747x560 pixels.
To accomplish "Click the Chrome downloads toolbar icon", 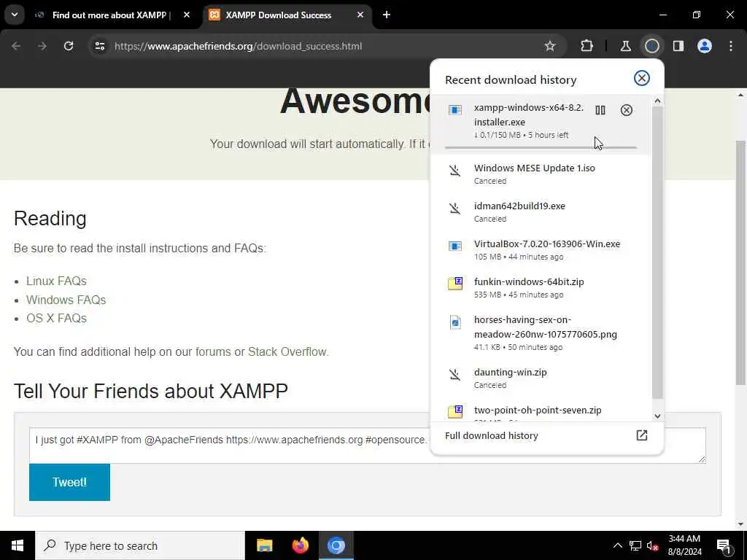I will click(x=651, y=46).
